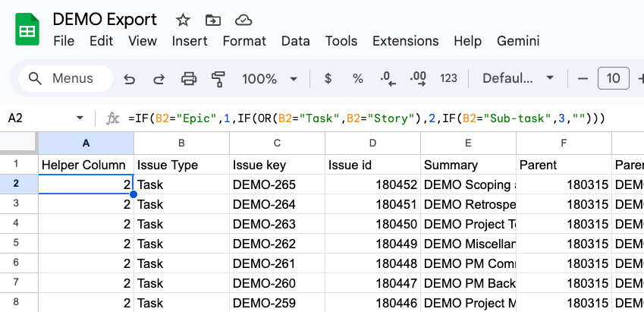This screenshot has height=312, width=644.
Task: Open the Gemini menu
Action: (x=518, y=41)
